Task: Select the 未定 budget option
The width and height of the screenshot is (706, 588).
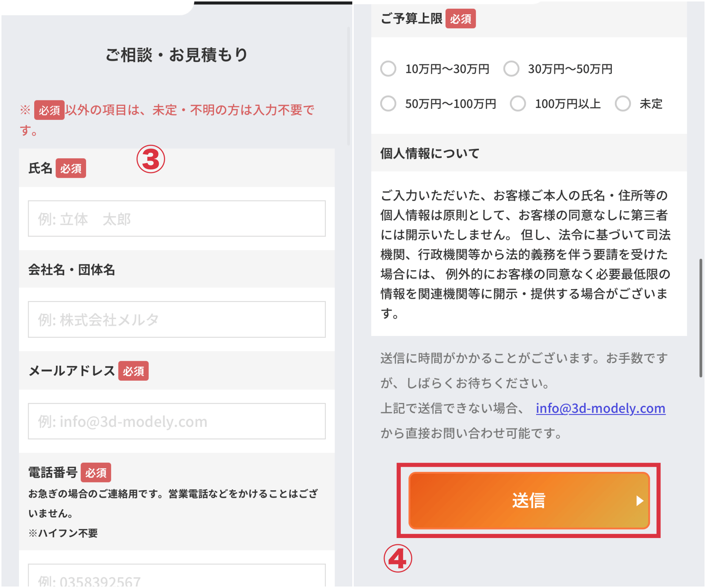Action: coord(623,104)
